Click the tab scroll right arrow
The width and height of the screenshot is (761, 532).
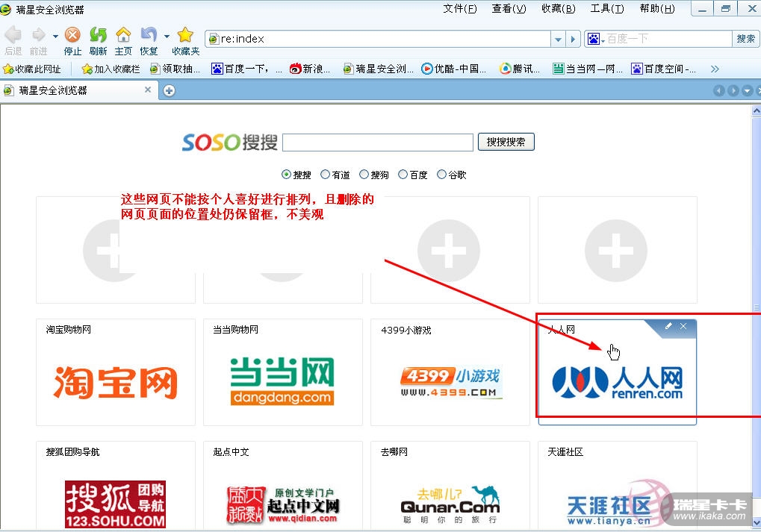pos(733,91)
